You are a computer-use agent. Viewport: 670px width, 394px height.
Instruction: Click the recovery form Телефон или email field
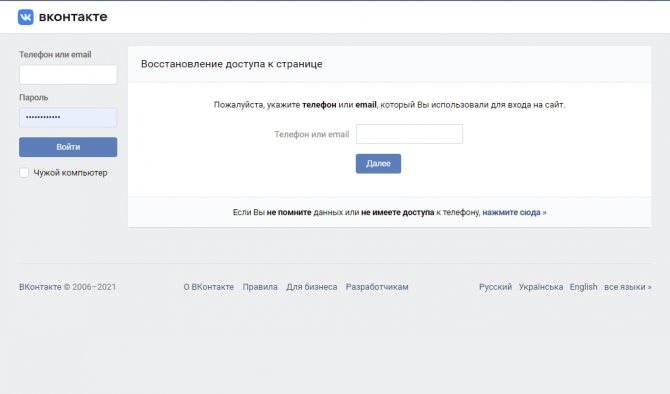pos(409,134)
